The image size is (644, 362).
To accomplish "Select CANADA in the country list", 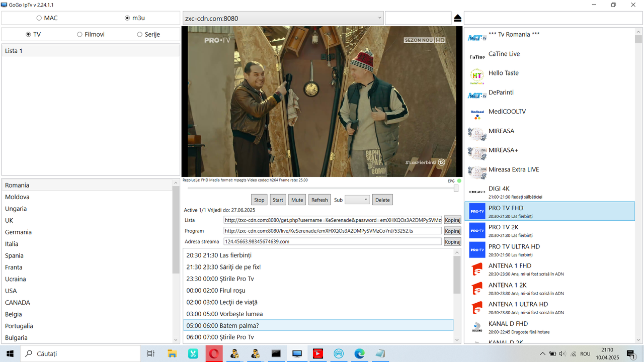I will coord(87,302).
